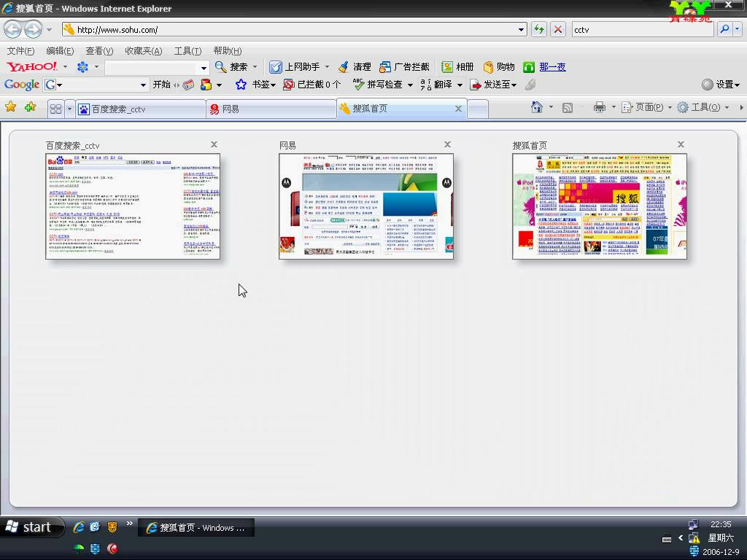Click the 清理 cleanup broom tool
747x560 pixels.
355,67
